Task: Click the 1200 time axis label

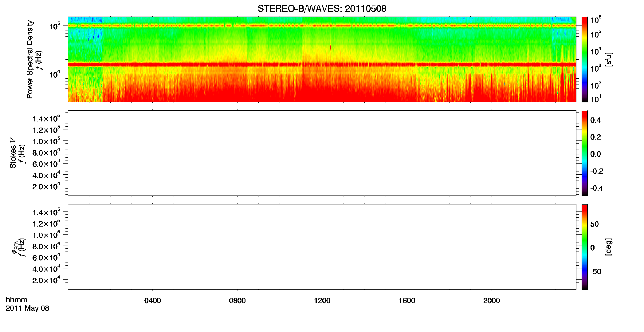Action: pos(322,301)
